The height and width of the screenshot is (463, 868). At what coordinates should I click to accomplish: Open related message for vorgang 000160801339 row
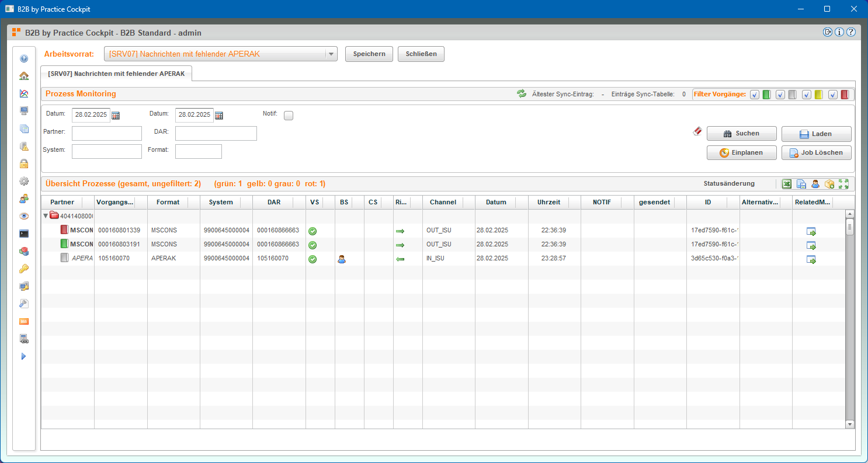point(811,232)
